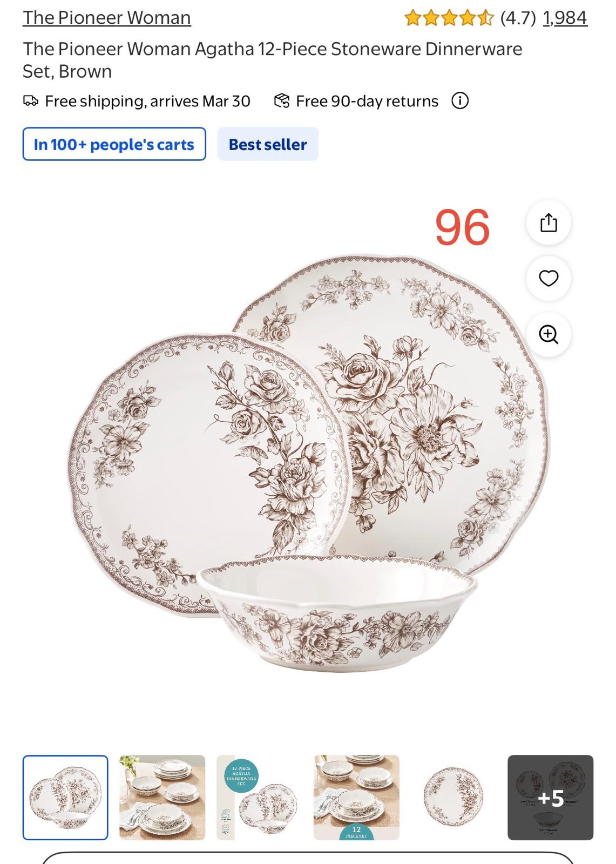Add item to favorites with heart icon
This screenshot has height=864, width=616.
click(549, 278)
